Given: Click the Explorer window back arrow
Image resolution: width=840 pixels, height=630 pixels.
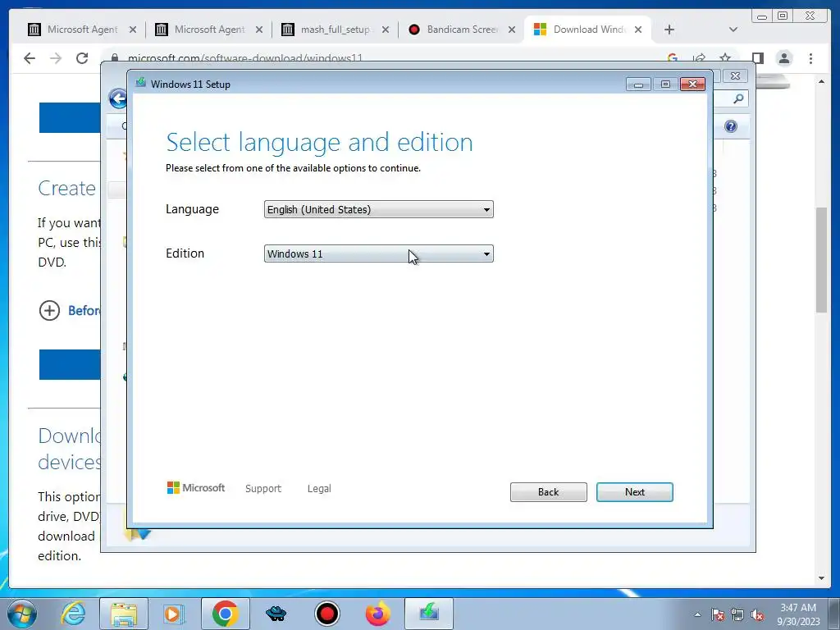Looking at the screenshot, I should (x=118, y=98).
